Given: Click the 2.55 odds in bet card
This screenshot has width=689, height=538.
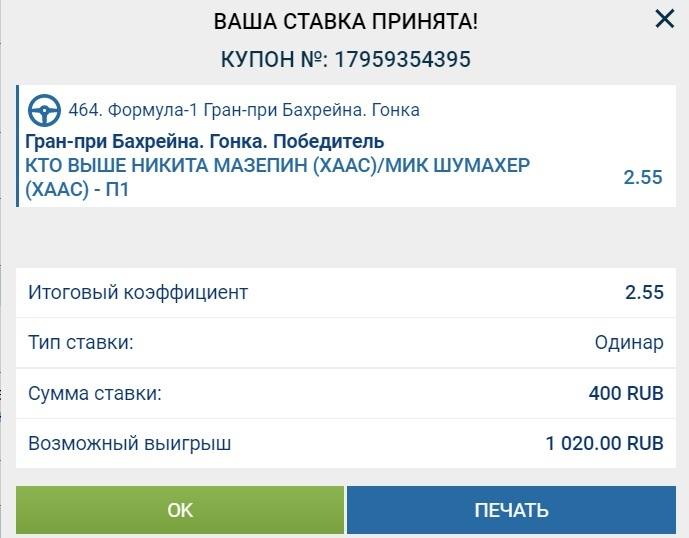Looking at the screenshot, I should pos(643,177).
